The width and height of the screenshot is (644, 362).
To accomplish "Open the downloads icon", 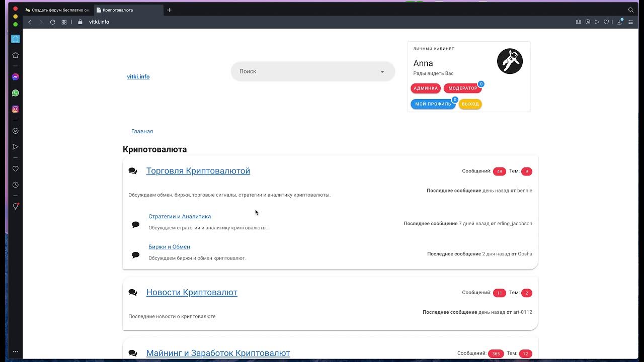I will coord(619,22).
